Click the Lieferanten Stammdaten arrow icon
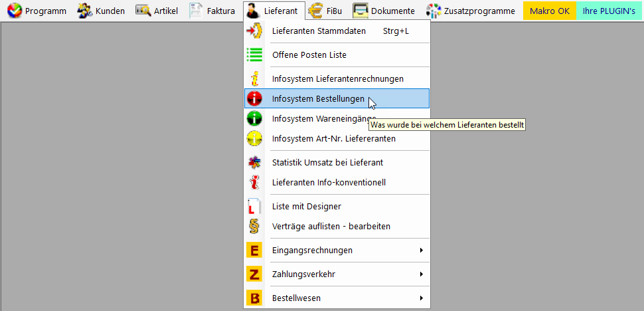Screen dimensions: 644x311 click(254, 31)
